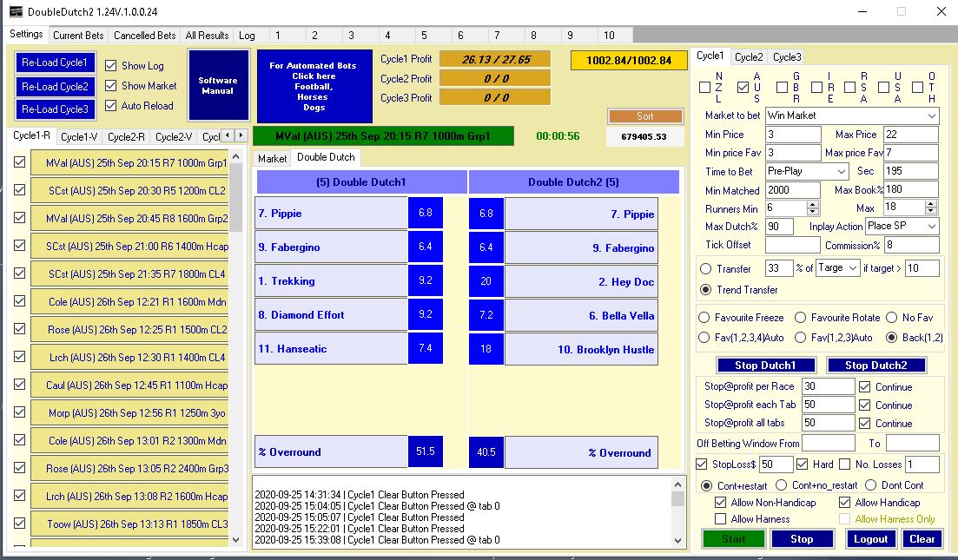
Task: Click Stop Dutch2 button
Action: 875,366
